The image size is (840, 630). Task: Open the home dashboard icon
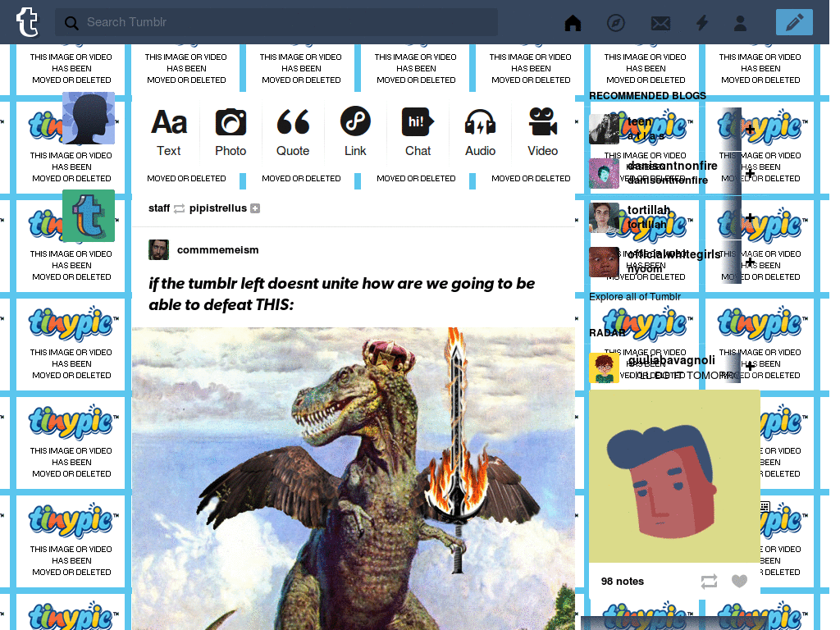click(x=573, y=22)
